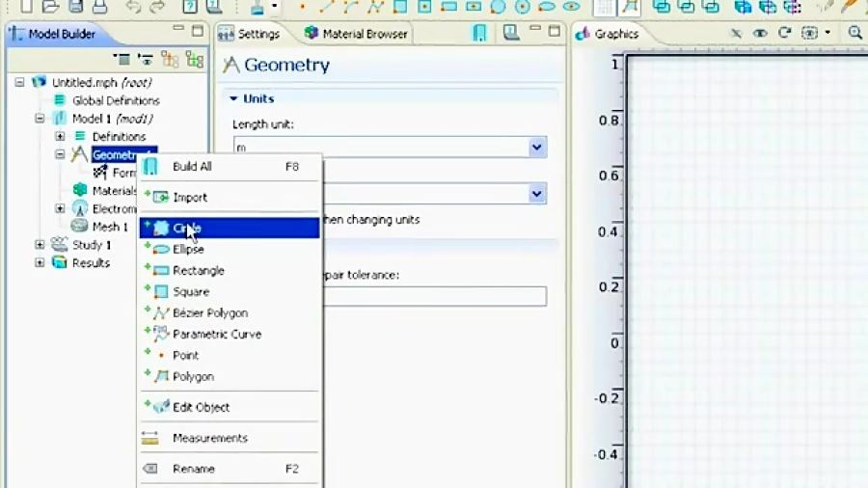The width and height of the screenshot is (868, 488).
Task: Choose Square from context menu
Action: 230,291
